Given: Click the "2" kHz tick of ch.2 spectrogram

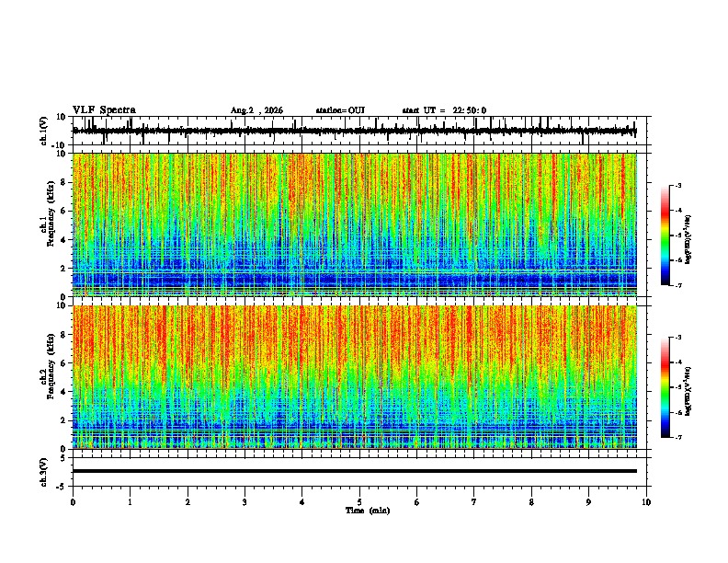Looking at the screenshot, I should click(63, 420).
